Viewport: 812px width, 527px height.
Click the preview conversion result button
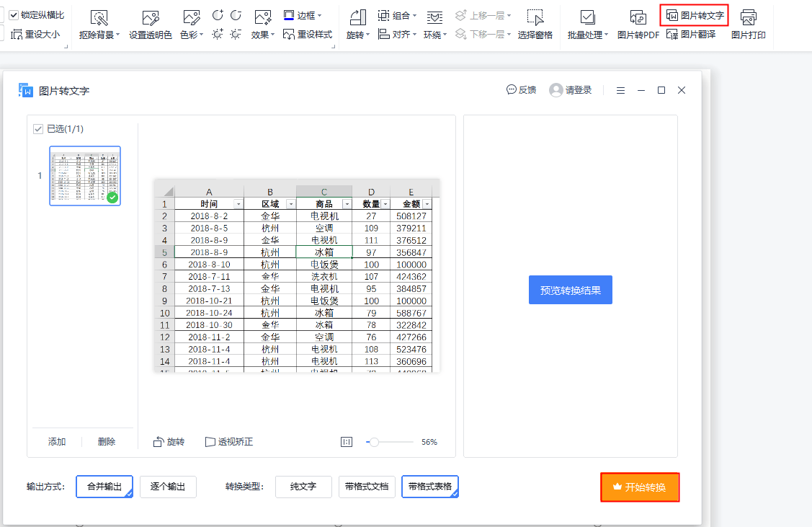570,291
